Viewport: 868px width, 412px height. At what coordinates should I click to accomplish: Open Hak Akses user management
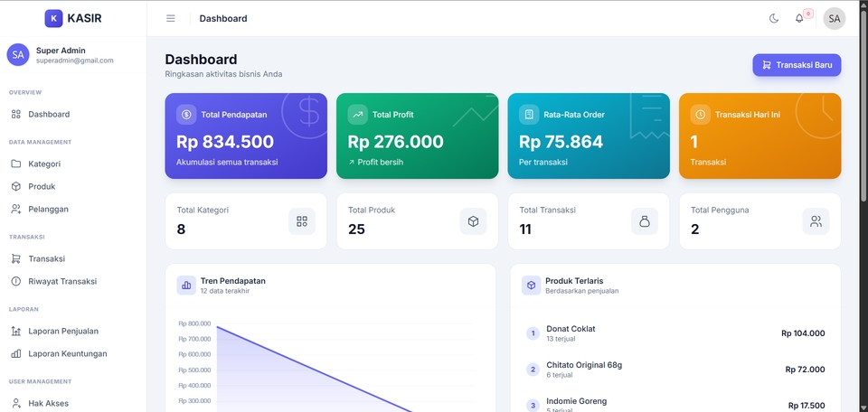tap(73, 403)
